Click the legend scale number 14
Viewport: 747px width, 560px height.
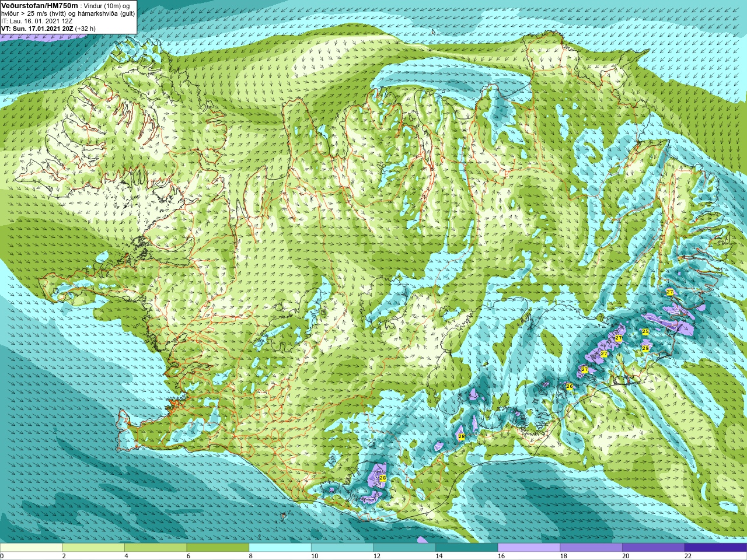(x=439, y=556)
